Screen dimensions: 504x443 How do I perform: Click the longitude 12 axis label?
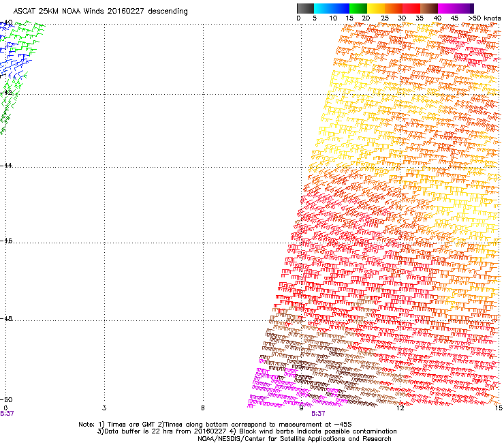[x=400, y=408]
